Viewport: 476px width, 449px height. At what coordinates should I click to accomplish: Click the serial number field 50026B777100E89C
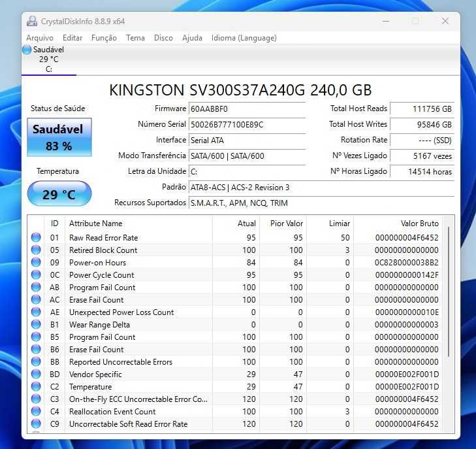coord(247,125)
